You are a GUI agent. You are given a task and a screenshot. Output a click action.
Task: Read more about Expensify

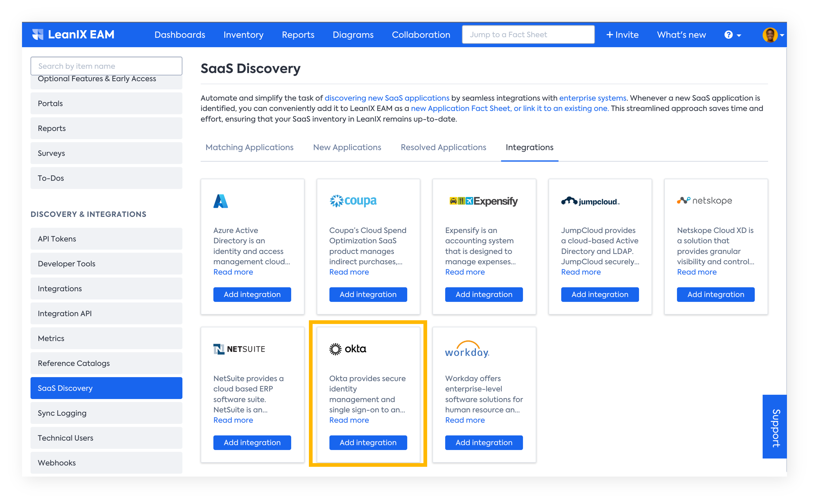tap(465, 272)
